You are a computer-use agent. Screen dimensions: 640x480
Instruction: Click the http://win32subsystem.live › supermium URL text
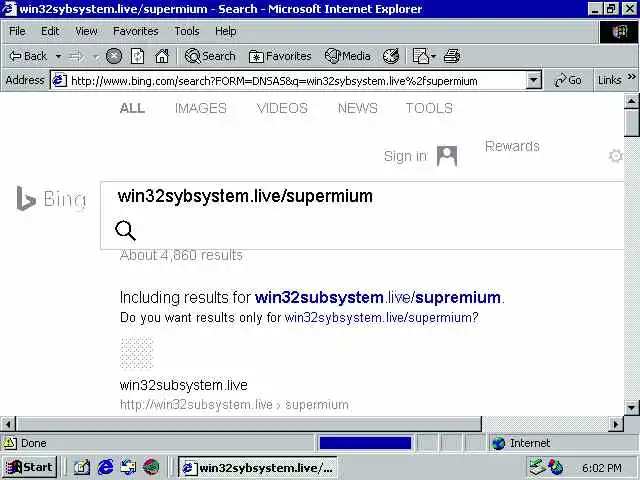click(x=234, y=404)
